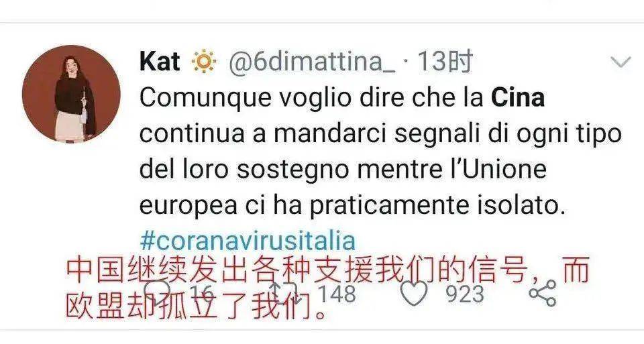
Task: Click the line 'europea ci ha praticamente isolato'
Action: [x=352, y=205]
